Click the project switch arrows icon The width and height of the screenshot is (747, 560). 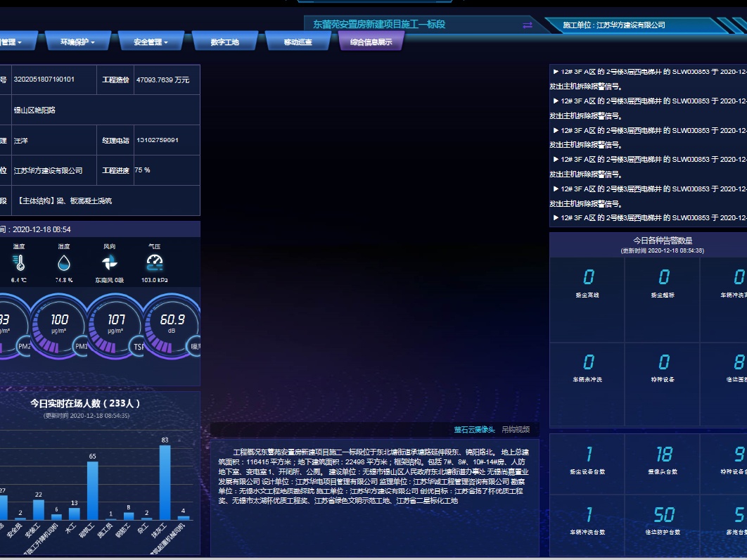528,25
